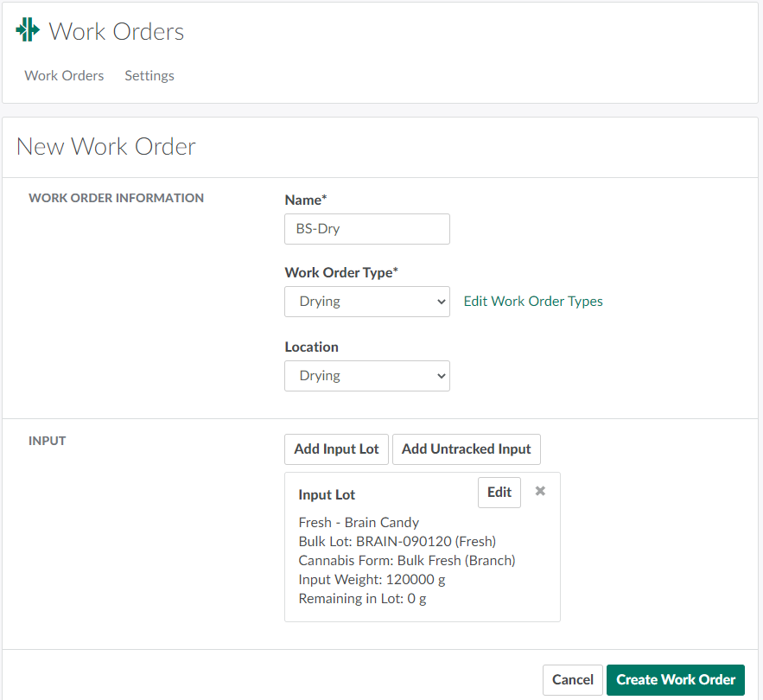This screenshot has width=763, height=700.
Task: Edit the Brain Candy input lot
Action: click(499, 493)
